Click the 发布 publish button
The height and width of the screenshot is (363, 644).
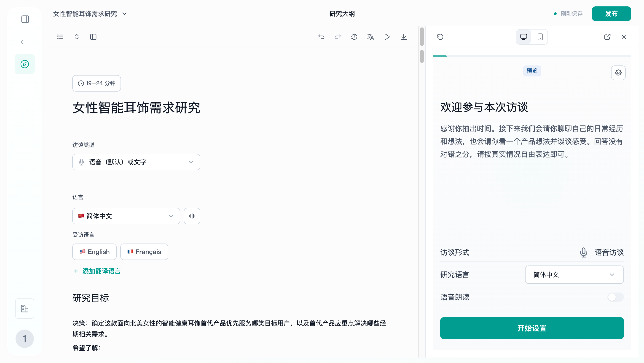pos(611,14)
